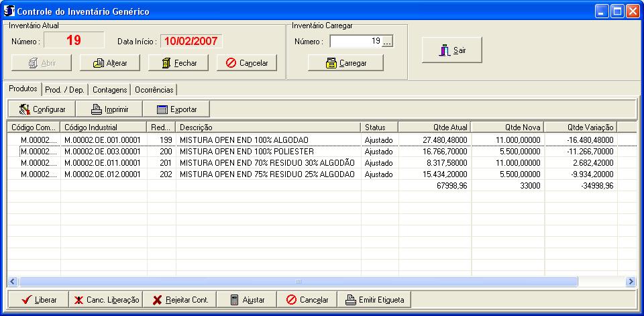Print the product list with Imprimir

tap(109, 109)
